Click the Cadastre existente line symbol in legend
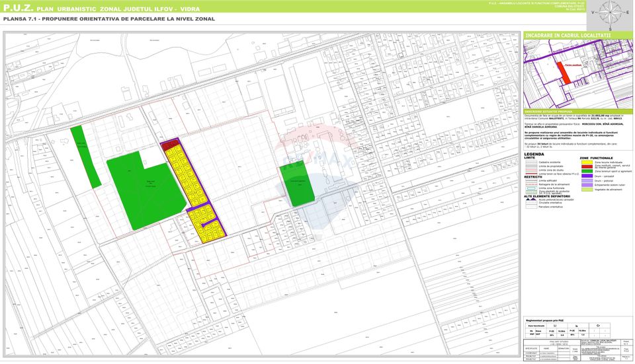Screen dimensions: 635x364 [530, 162]
